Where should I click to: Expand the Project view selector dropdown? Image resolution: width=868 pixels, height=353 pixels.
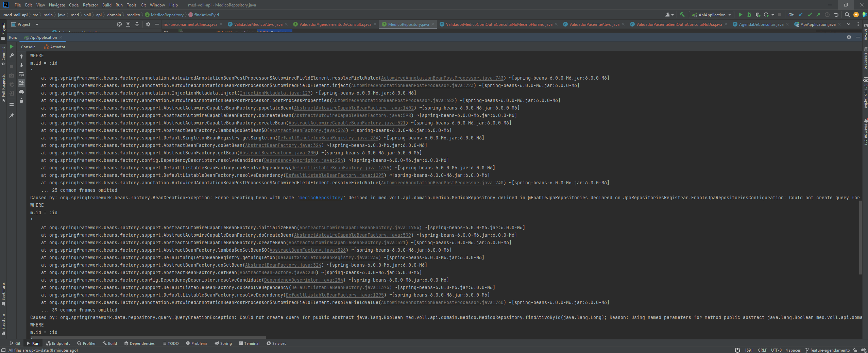click(x=37, y=24)
